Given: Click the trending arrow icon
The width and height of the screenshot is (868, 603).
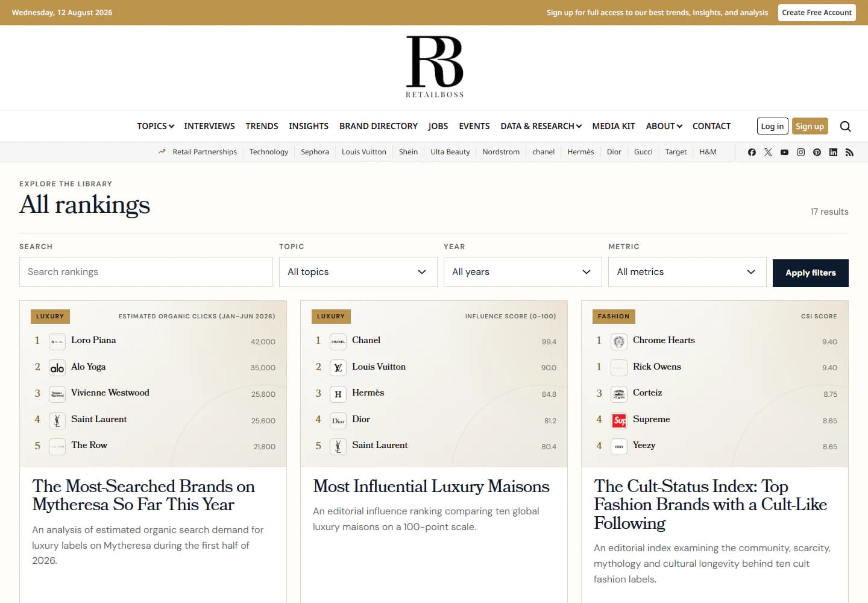Looking at the screenshot, I should click(x=162, y=152).
